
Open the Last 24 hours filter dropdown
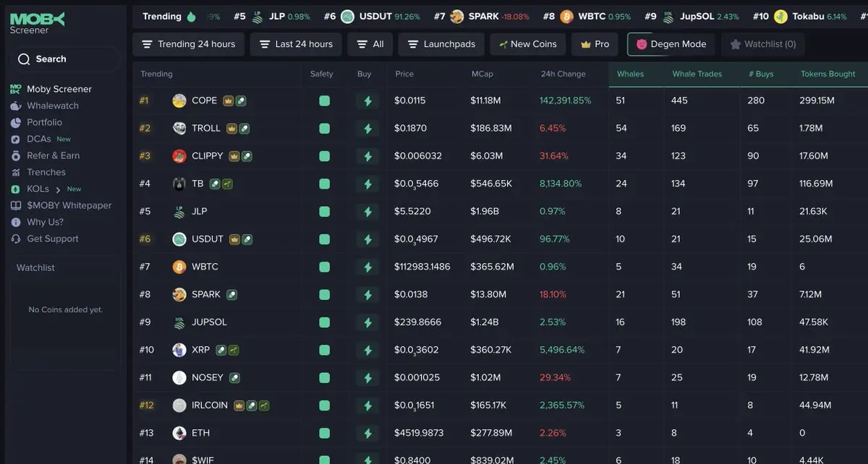pyautogui.click(x=296, y=44)
